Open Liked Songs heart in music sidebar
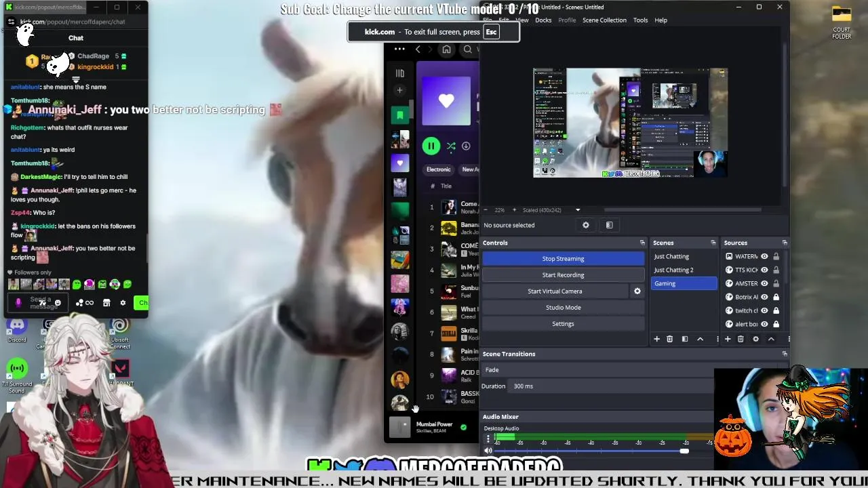Image resolution: width=868 pixels, height=488 pixels. pyautogui.click(x=400, y=163)
